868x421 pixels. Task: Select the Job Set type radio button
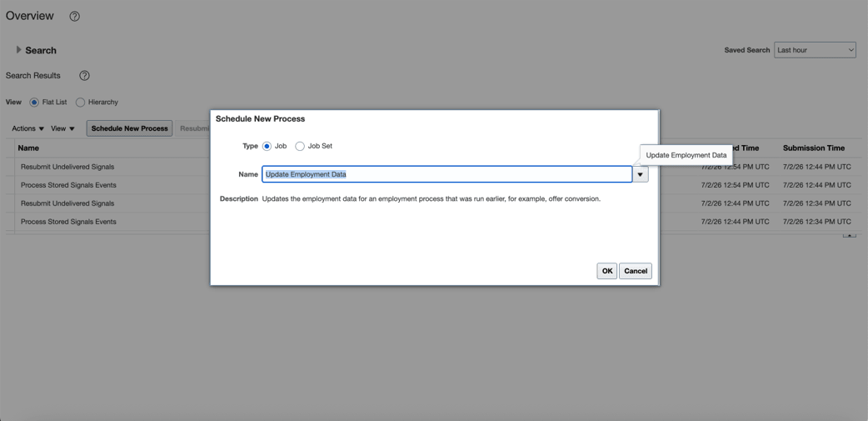300,146
